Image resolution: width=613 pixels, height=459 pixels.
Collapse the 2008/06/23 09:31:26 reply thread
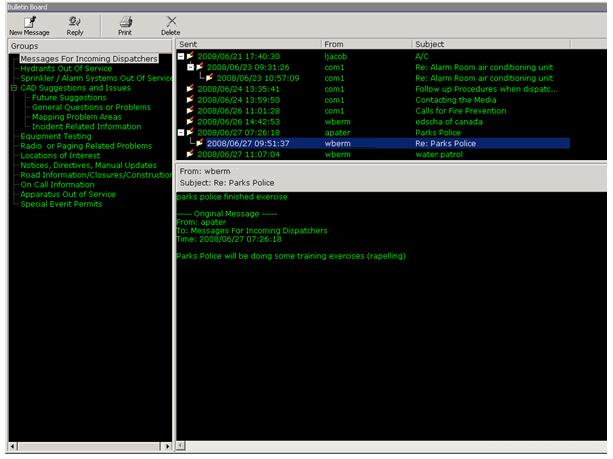pyautogui.click(x=190, y=67)
